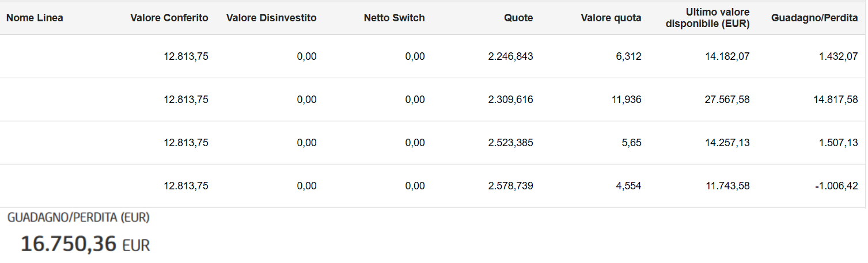Click the Valore quota cell 11,936
The image size is (868, 263).
point(626,100)
